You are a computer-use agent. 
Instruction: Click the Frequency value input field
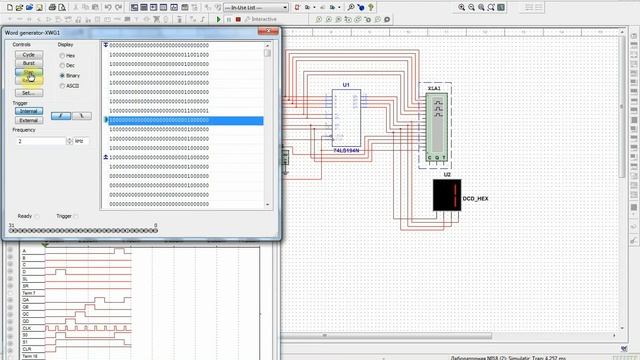pos(41,141)
